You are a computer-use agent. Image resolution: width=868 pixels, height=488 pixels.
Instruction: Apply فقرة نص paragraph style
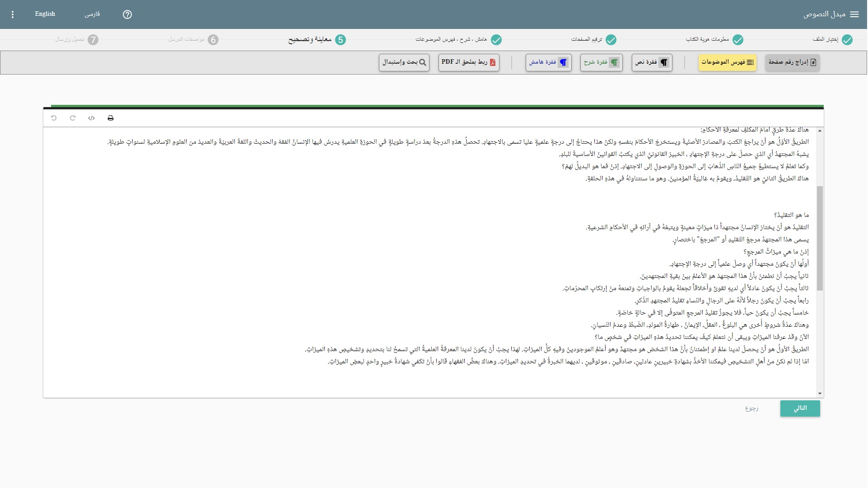click(x=652, y=62)
